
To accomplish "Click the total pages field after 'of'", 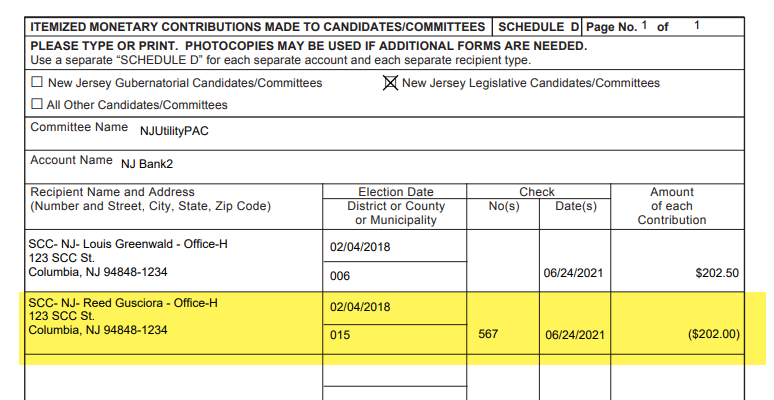I will click(x=697, y=25).
